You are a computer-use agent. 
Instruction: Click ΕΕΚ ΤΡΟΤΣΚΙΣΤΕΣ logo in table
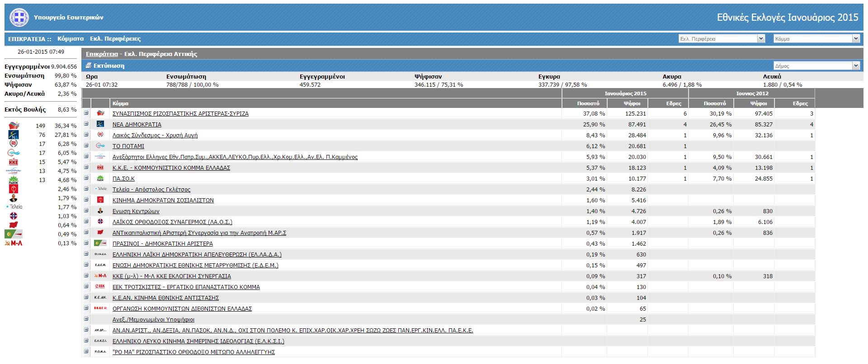click(x=100, y=287)
